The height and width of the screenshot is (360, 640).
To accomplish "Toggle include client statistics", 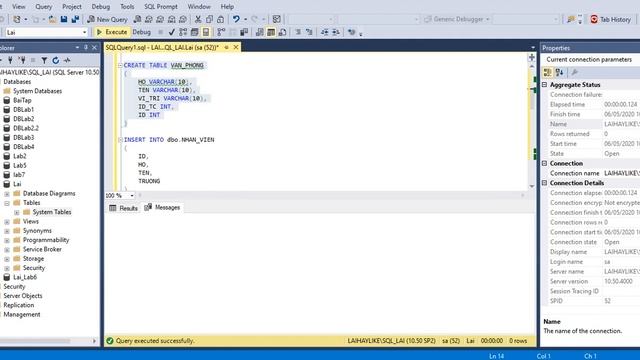I will click(x=244, y=32).
